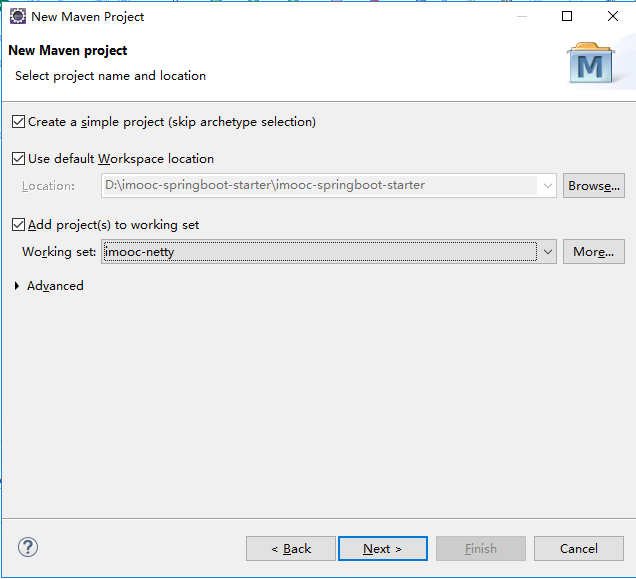The image size is (636, 579).
Task: Toggle Create a simple project checkbox
Action: click(x=18, y=122)
